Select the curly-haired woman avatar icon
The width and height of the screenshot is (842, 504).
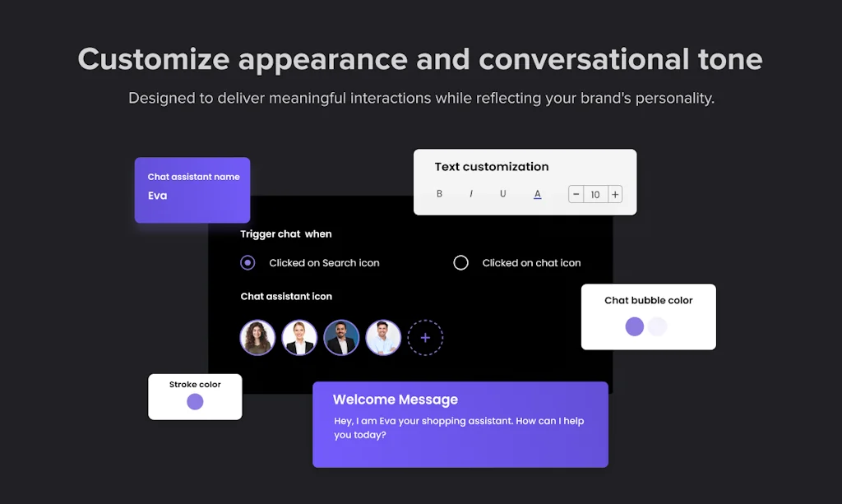coord(257,337)
